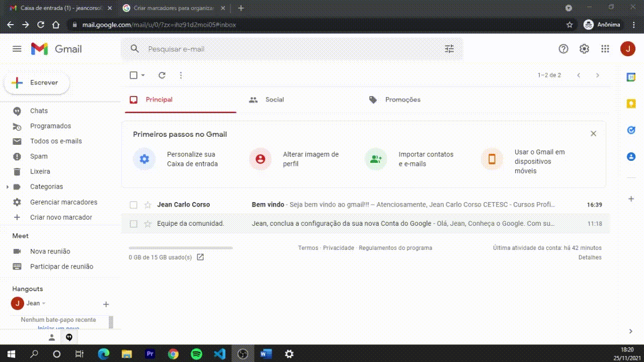Open Spotify from the taskbar
Image resolution: width=644 pixels, height=362 pixels.
tap(196, 354)
